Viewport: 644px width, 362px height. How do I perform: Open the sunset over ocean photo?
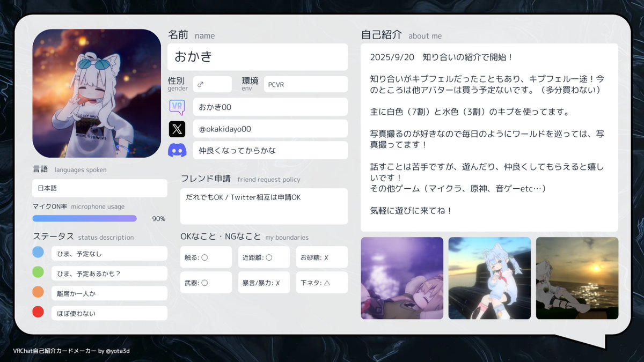point(577,278)
